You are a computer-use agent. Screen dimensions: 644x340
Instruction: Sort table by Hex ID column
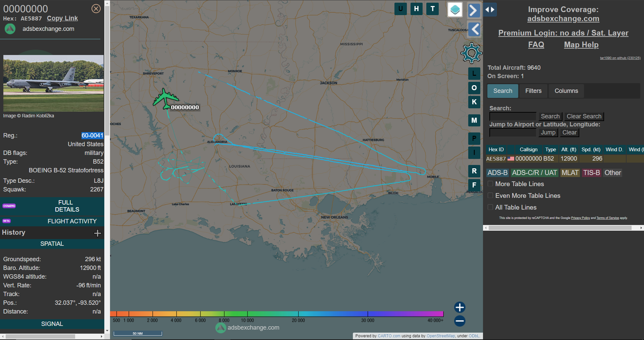click(x=496, y=150)
